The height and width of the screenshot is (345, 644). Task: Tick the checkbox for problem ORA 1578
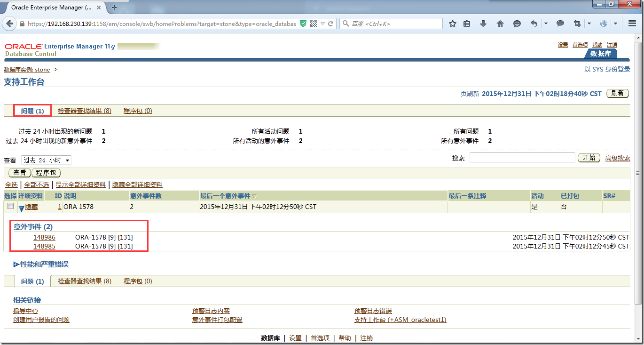(x=10, y=206)
